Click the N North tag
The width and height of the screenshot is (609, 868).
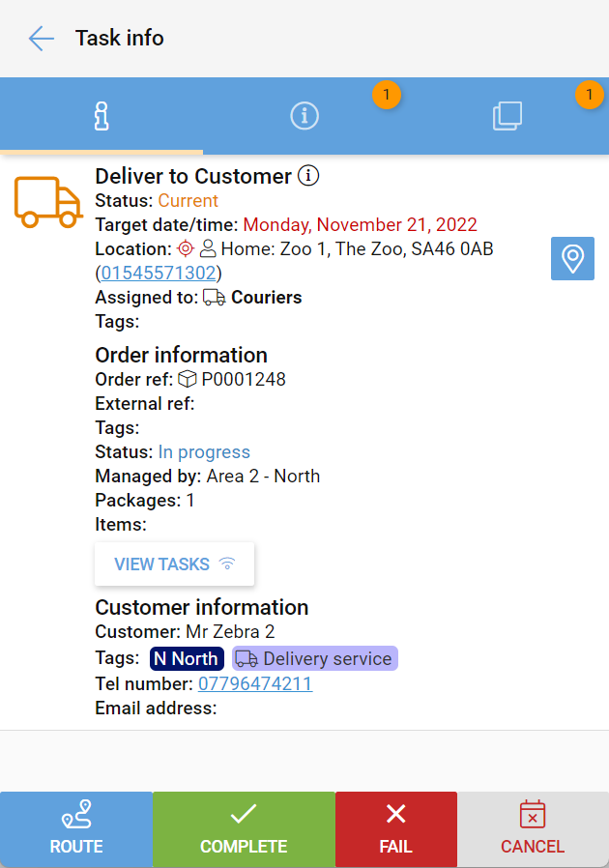click(x=188, y=659)
